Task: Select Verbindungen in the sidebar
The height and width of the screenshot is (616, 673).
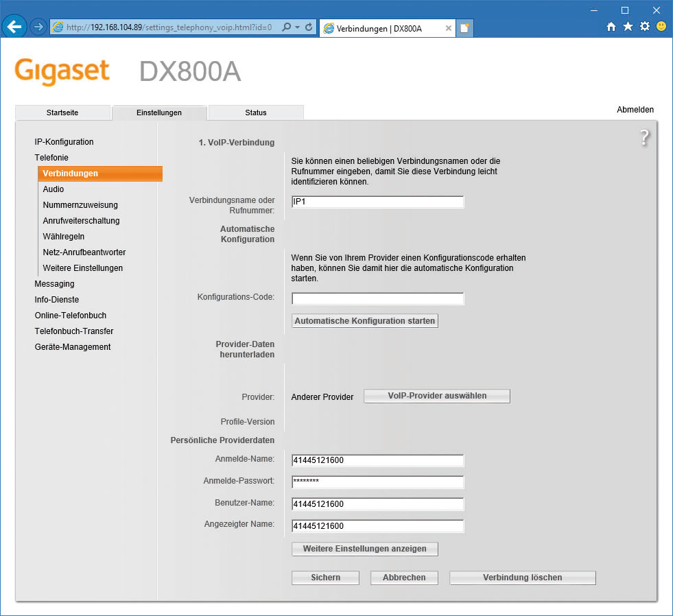Action: pyautogui.click(x=100, y=174)
